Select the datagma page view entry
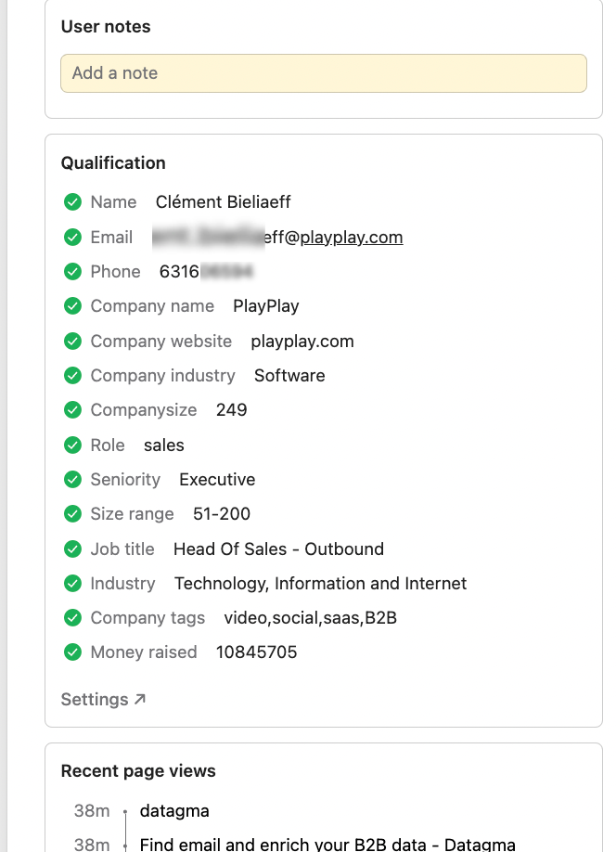This screenshot has height=852, width=616. [x=174, y=810]
